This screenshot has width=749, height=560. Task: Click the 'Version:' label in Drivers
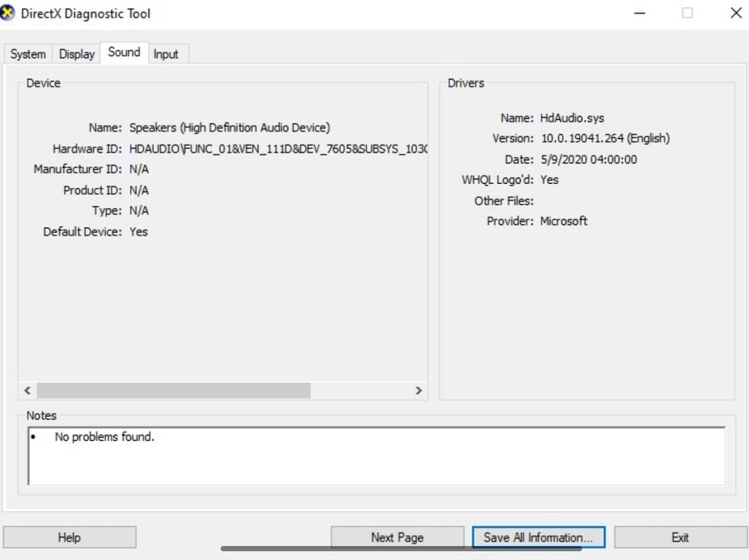click(x=513, y=138)
